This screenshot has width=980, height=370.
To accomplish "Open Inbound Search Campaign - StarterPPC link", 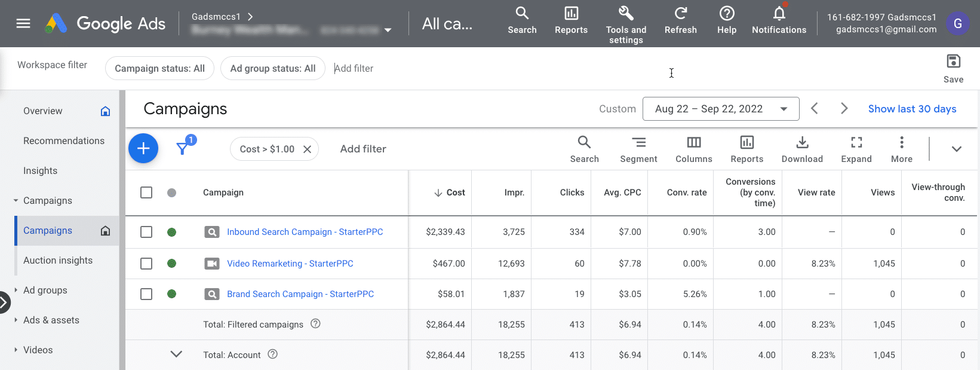I will pyautogui.click(x=305, y=232).
